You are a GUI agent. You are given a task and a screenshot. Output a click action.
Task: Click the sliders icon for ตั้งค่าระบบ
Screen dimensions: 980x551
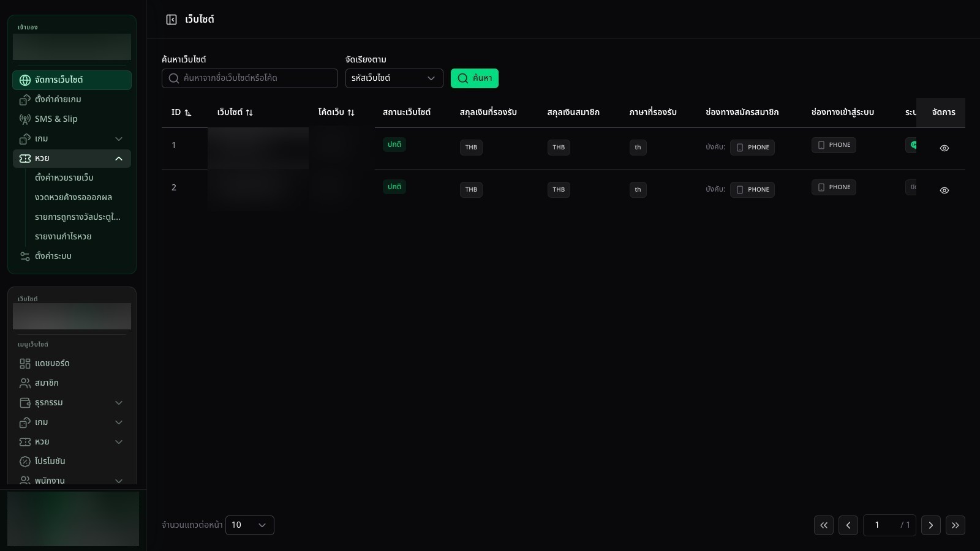pos(25,257)
